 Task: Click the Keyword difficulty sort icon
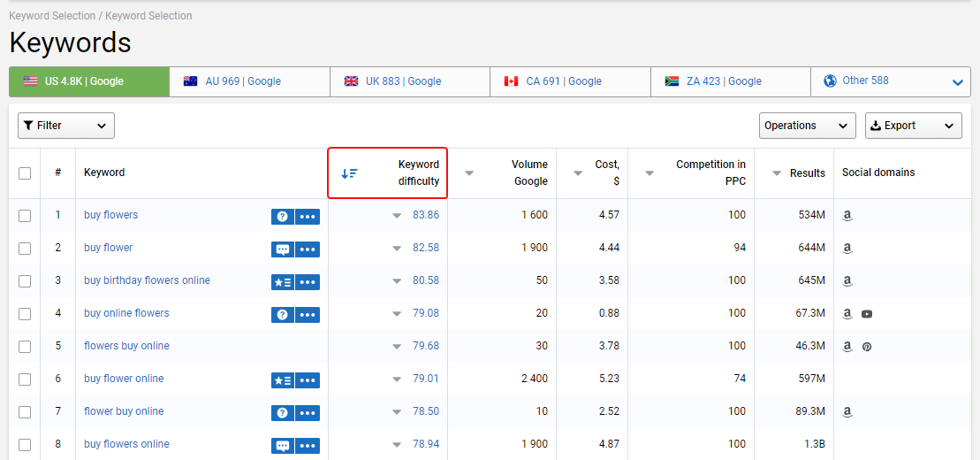349,173
